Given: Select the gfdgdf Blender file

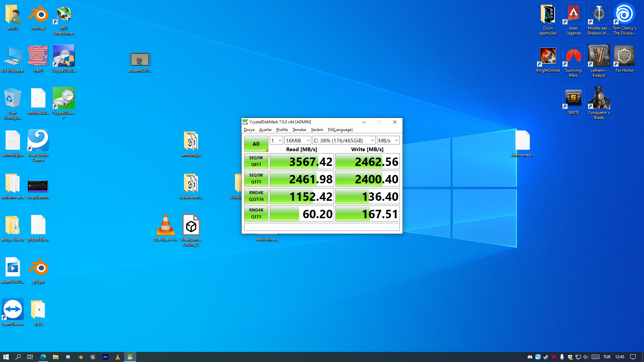Looking at the screenshot, I should (x=38, y=271).
